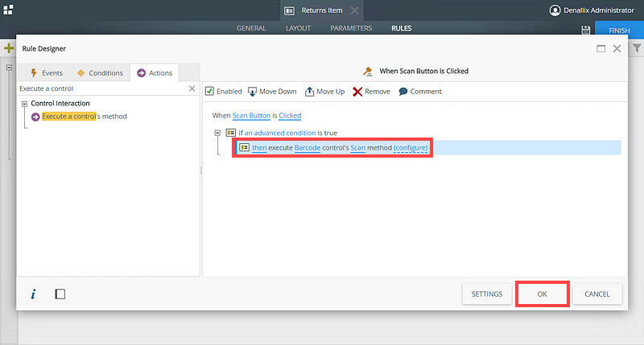
Task: Switch to the RULES tab
Action: [401, 28]
